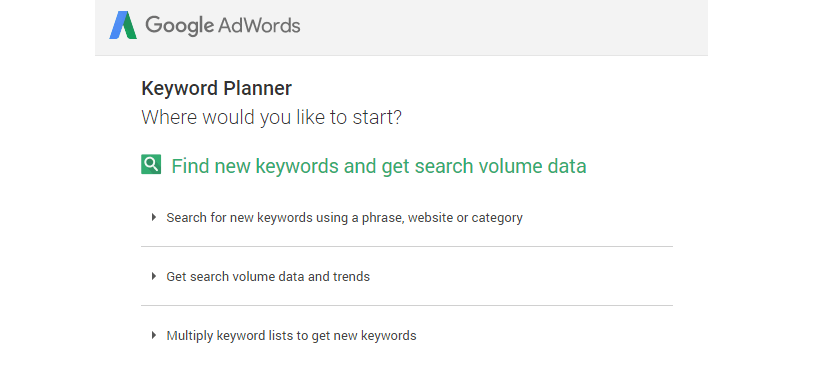Open 'Multiply keyword lists to get new keywords'

(x=291, y=336)
